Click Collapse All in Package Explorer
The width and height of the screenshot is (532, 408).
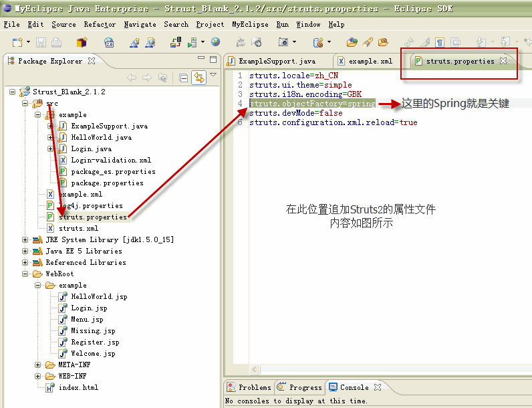pyautogui.click(x=184, y=78)
